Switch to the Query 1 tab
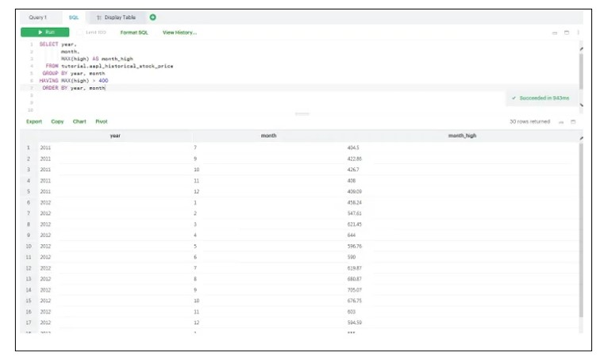Image resolution: width=600 pixels, height=364 pixels. (37, 17)
